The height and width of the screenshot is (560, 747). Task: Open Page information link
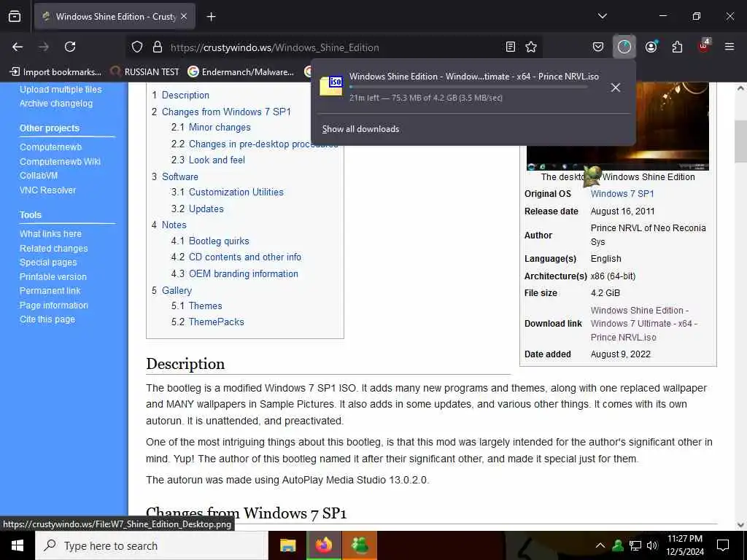54,306
